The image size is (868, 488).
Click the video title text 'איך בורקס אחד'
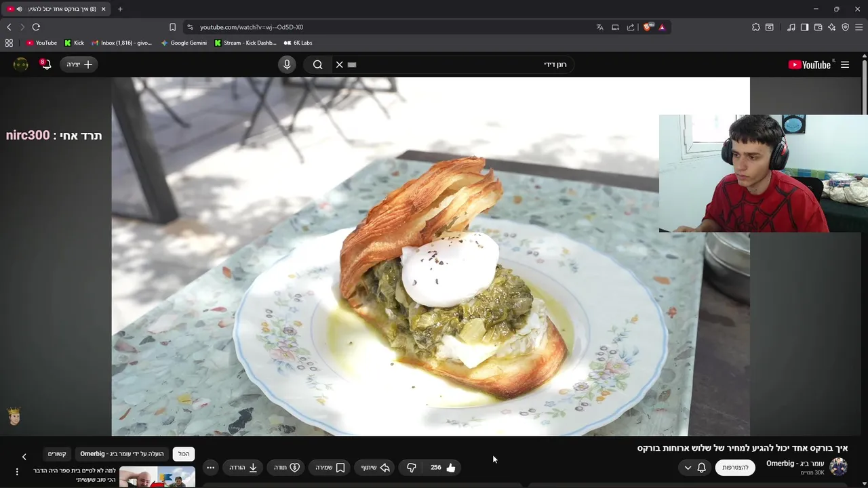pyautogui.click(x=743, y=448)
